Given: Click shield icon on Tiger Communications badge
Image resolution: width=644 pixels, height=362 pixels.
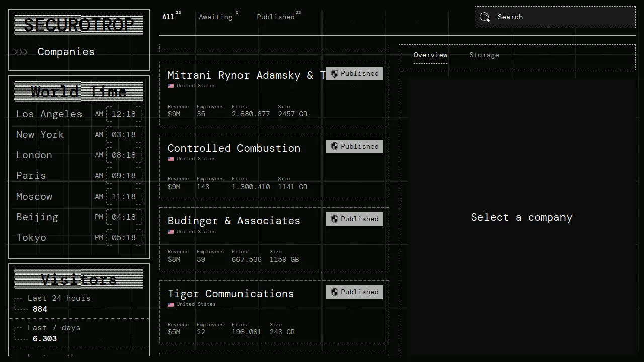Looking at the screenshot, I should 335,292.
